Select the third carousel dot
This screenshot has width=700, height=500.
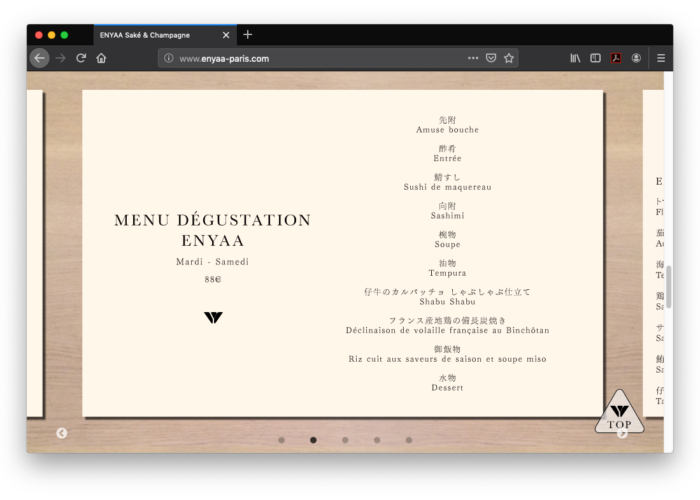345,440
